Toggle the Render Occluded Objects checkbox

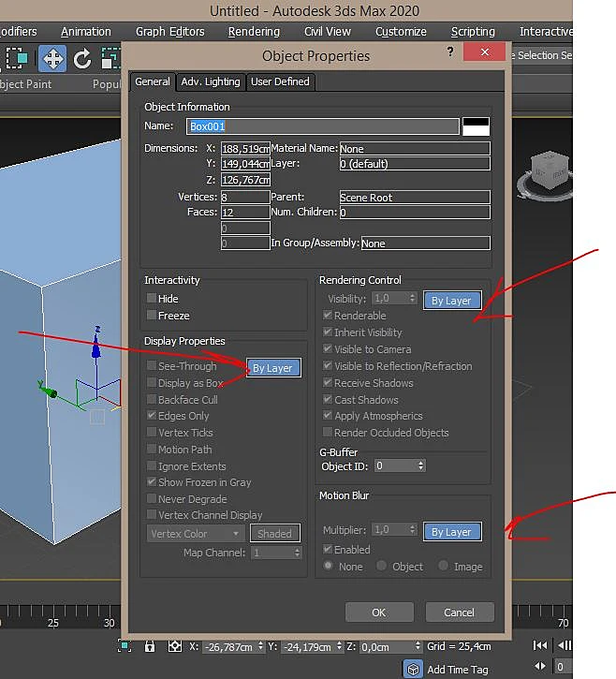[328, 432]
